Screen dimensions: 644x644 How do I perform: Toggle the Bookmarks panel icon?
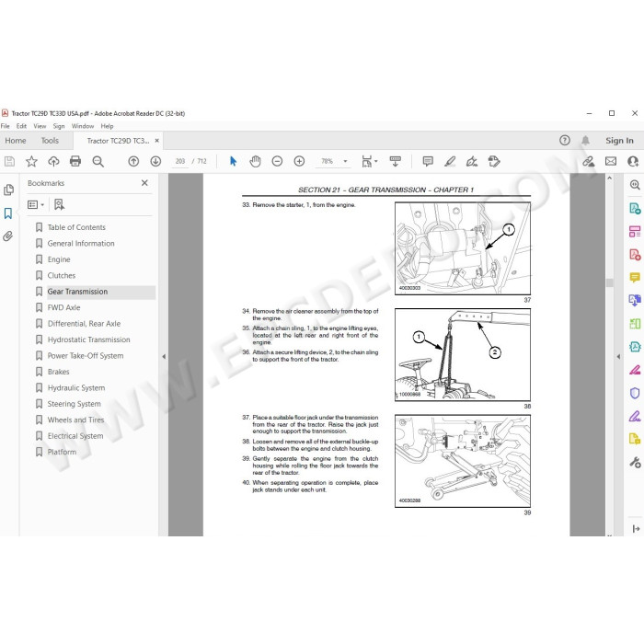coord(8,213)
